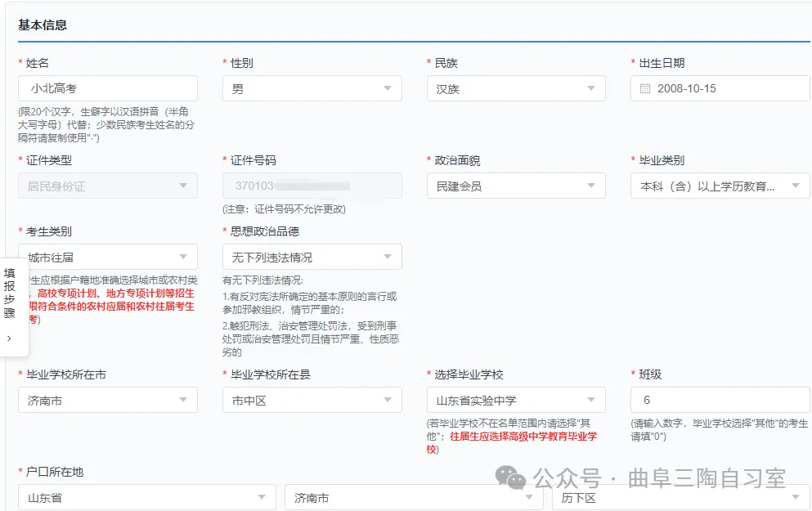Image resolution: width=812 pixels, height=511 pixels.
Task: Click the arrow icon of 思想政治品德 dropdown
Action: pos(388,257)
